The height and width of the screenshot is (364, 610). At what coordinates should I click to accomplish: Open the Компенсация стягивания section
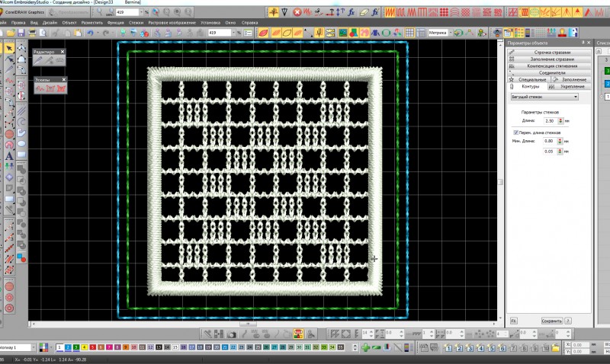coord(549,65)
